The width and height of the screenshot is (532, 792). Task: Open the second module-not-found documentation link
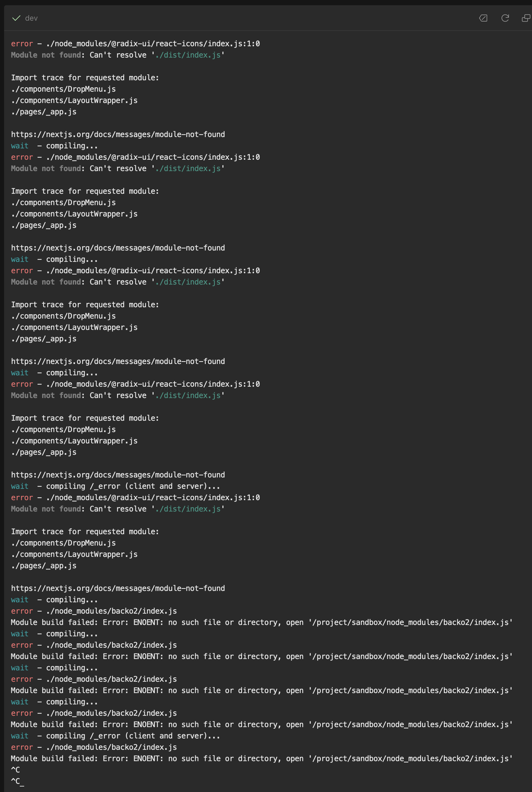118,247
